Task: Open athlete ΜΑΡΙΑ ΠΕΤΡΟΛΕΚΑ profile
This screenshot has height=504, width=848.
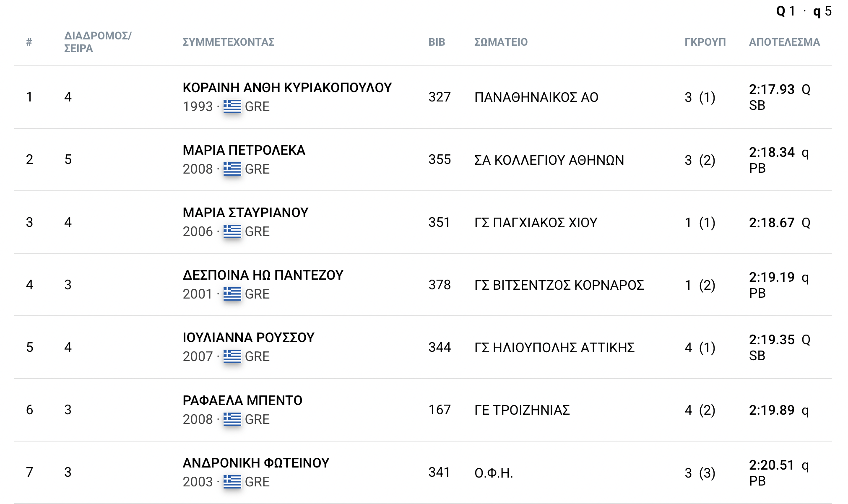Action: 244,150
